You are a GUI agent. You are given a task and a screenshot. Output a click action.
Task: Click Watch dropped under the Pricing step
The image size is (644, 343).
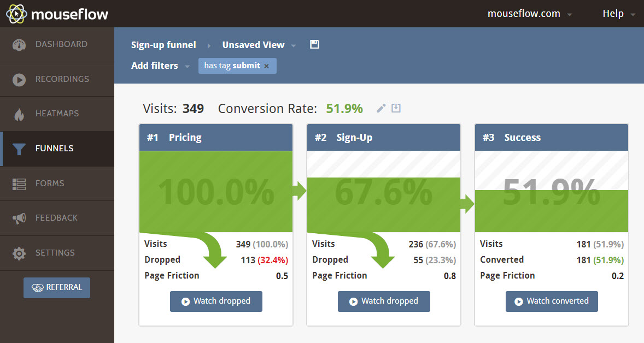(x=216, y=301)
